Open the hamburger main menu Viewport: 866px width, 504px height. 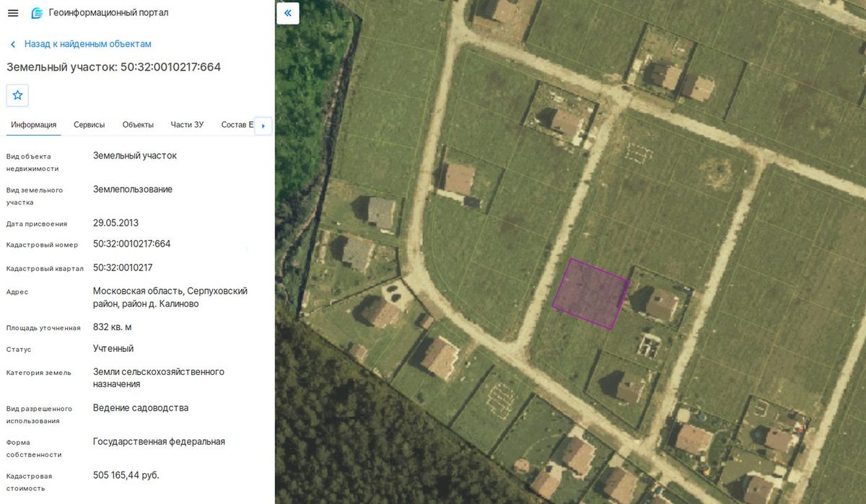click(x=13, y=13)
